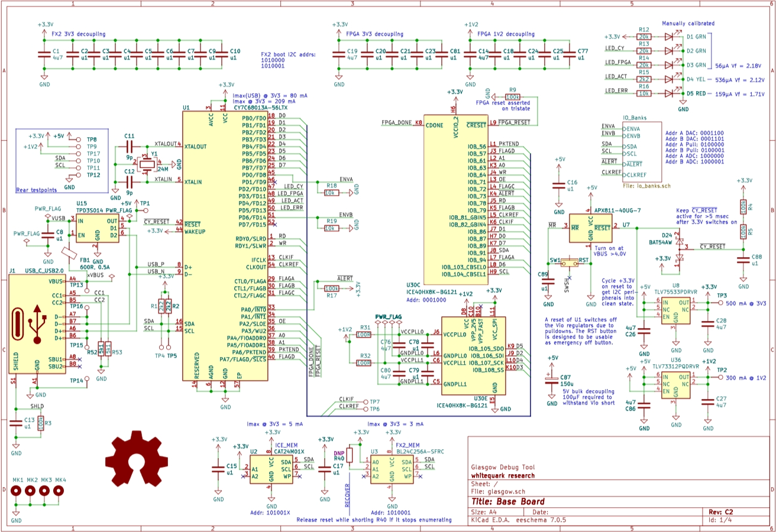Select the C87 150u bulk capacitor symbol
This screenshot has width=776, height=532.
point(552,382)
